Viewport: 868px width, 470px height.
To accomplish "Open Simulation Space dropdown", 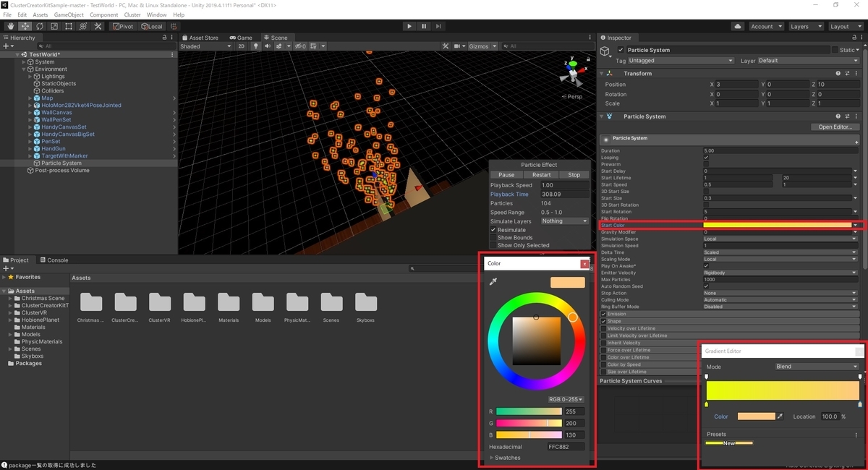I will click(780, 239).
